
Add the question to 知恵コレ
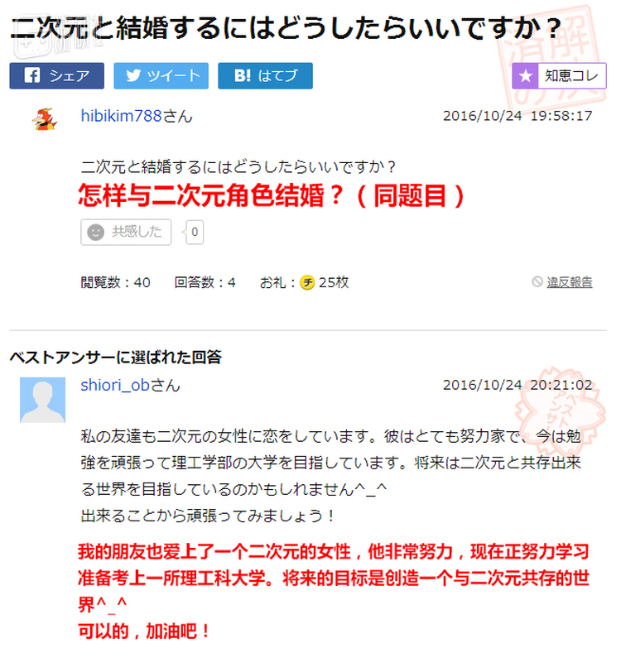[x=559, y=76]
